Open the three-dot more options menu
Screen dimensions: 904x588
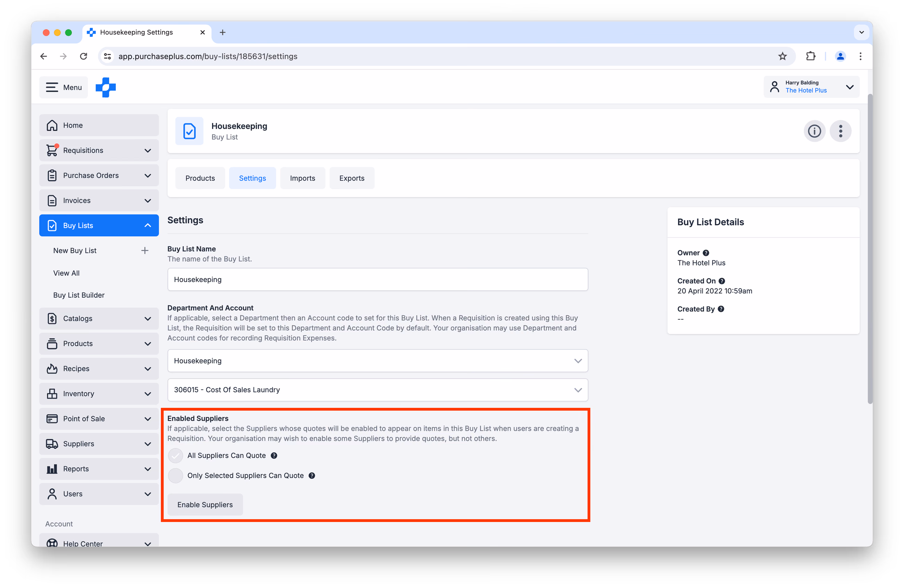point(841,131)
